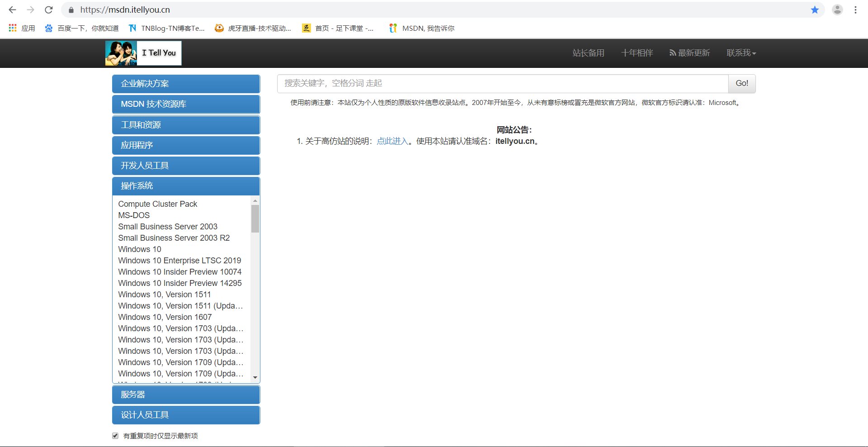This screenshot has height=447, width=868.
Task: Select MS-DOS in the list
Action: click(x=134, y=215)
